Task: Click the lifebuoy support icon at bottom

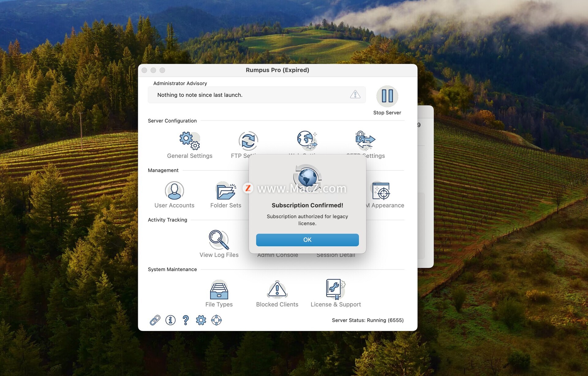Action: (x=216, y=320)
